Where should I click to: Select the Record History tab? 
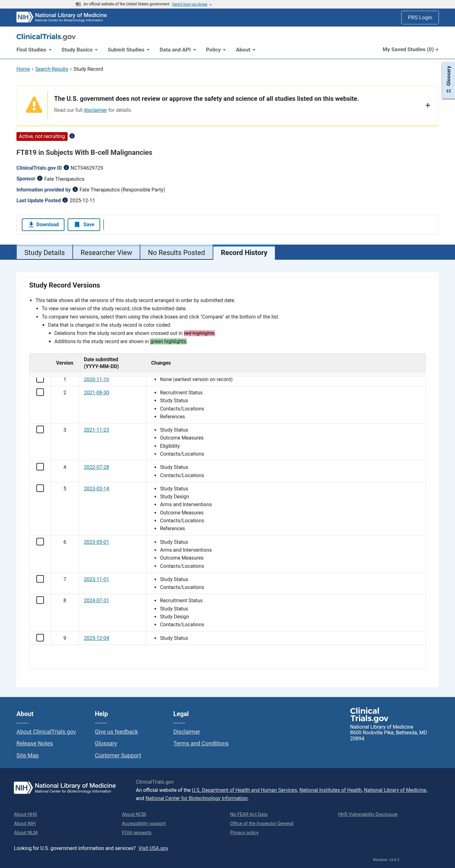tap(244, 252)
